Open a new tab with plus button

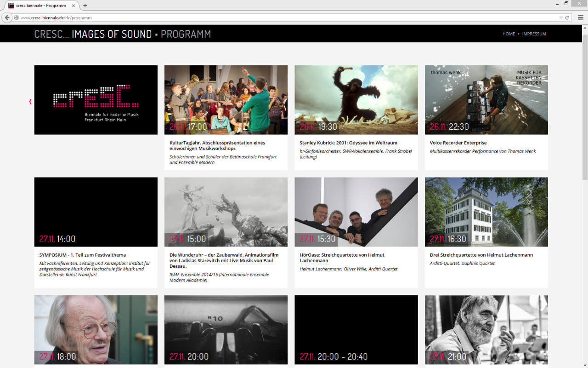pyautogui.click(x=85, y=6)
